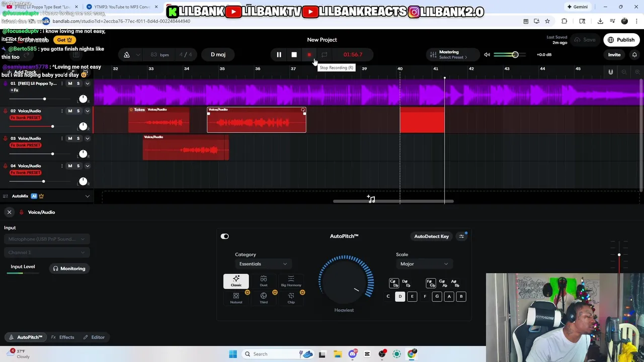The height and width of the screenshot is (362, 644).
Task: Open the 4/4 time signature setting
Action: (186, 54)
